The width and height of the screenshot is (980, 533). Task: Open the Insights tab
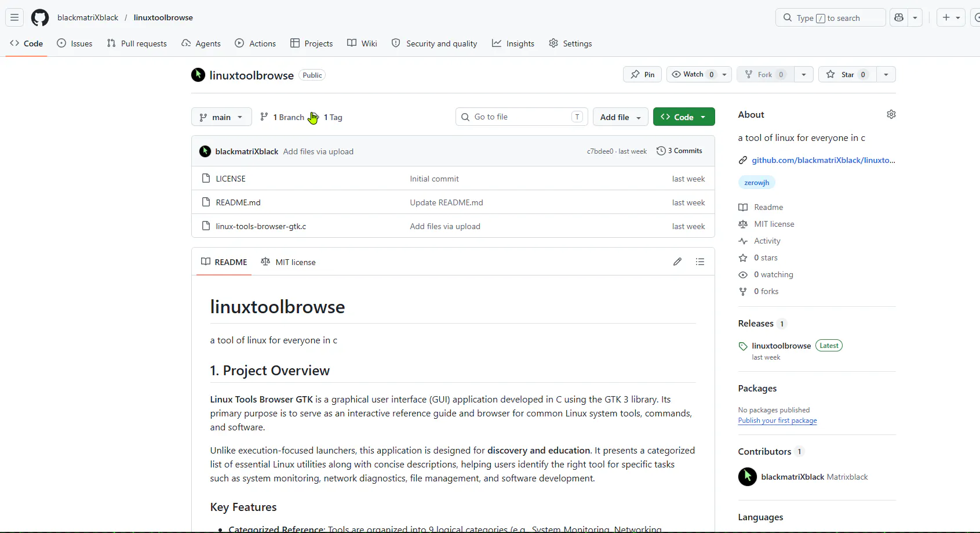pyautogui.click(x=513, y=43)
